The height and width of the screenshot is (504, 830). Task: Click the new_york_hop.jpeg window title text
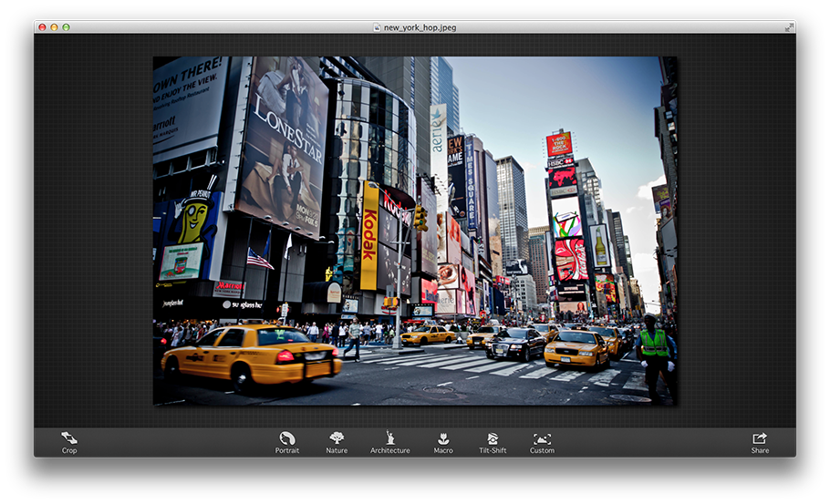click(420, 27)
